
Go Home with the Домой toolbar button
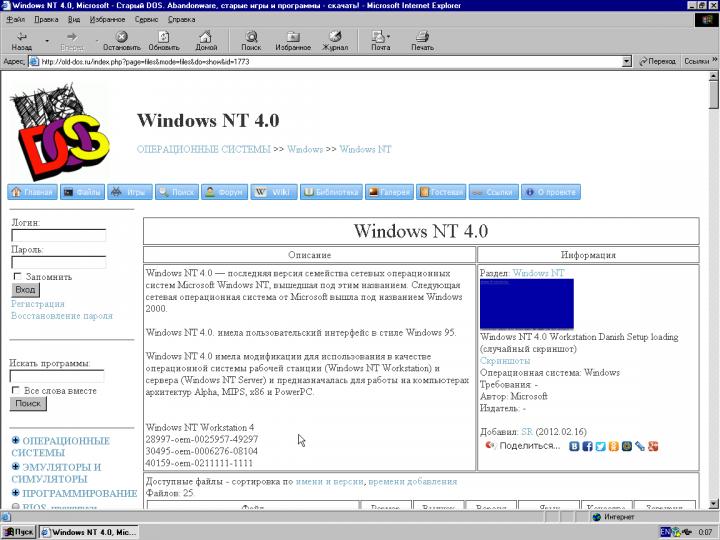(x=206, y=41)
